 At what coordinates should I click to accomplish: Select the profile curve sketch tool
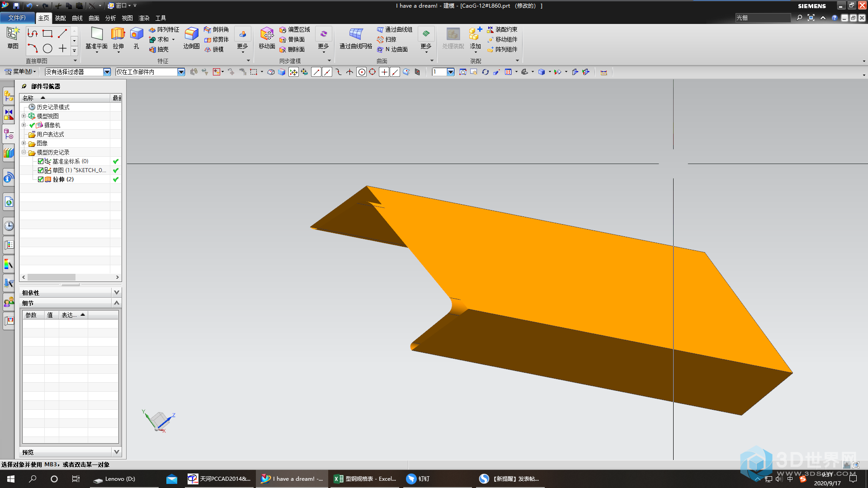click(33, 33)
